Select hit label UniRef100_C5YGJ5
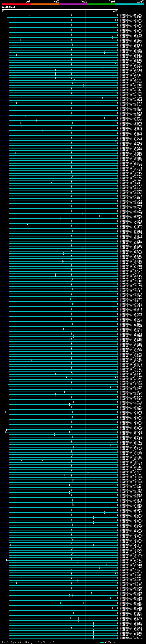The image size is (146, 644). click(131, 271)
